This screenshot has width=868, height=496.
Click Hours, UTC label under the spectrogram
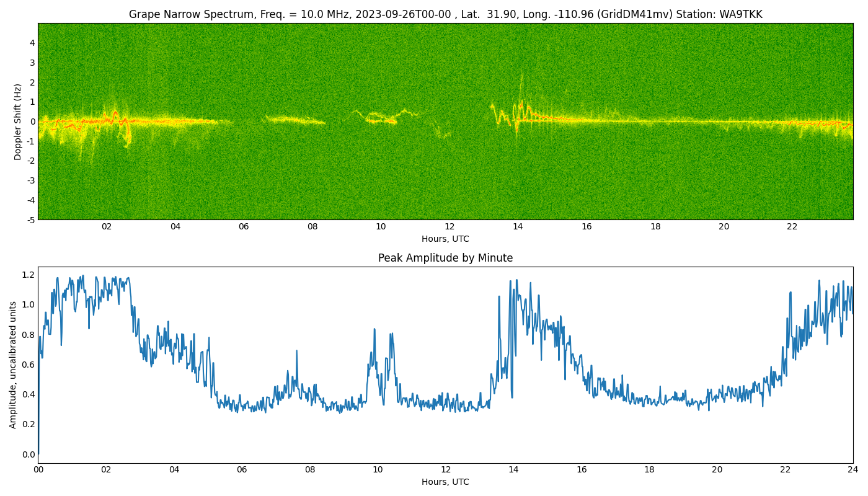point(445,239)
